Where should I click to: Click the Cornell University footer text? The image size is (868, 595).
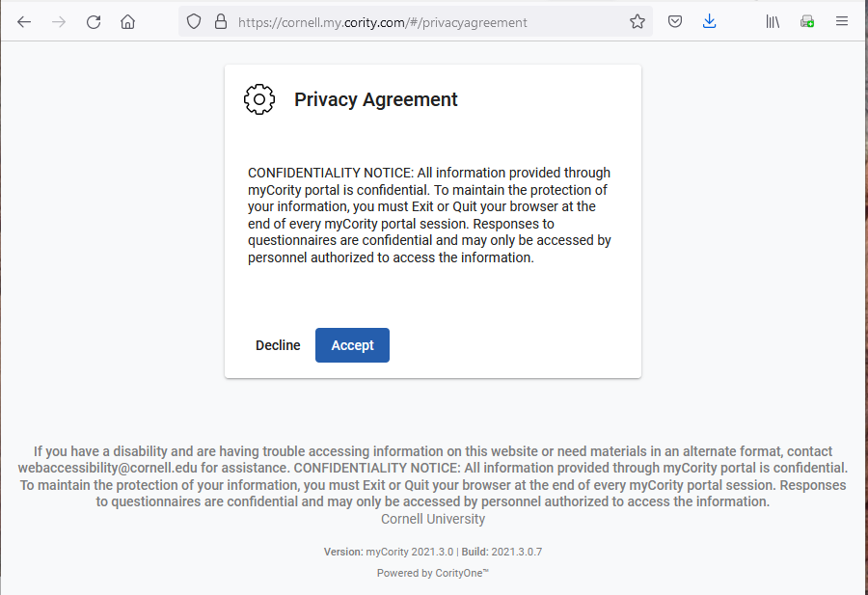click(433, 519)
